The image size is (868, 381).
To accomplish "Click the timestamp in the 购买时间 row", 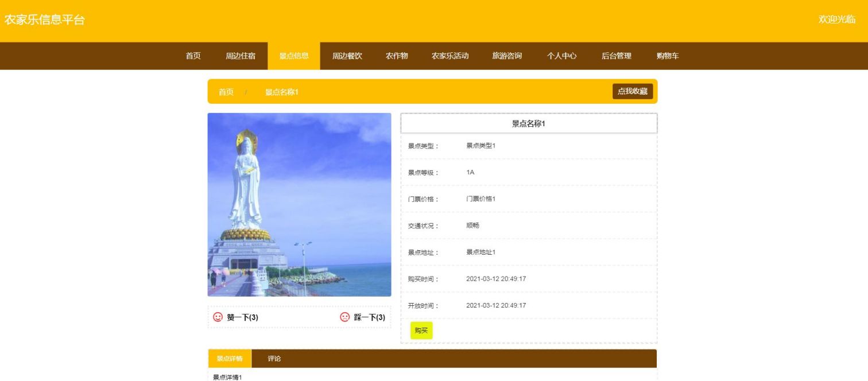I will (496, 279).
